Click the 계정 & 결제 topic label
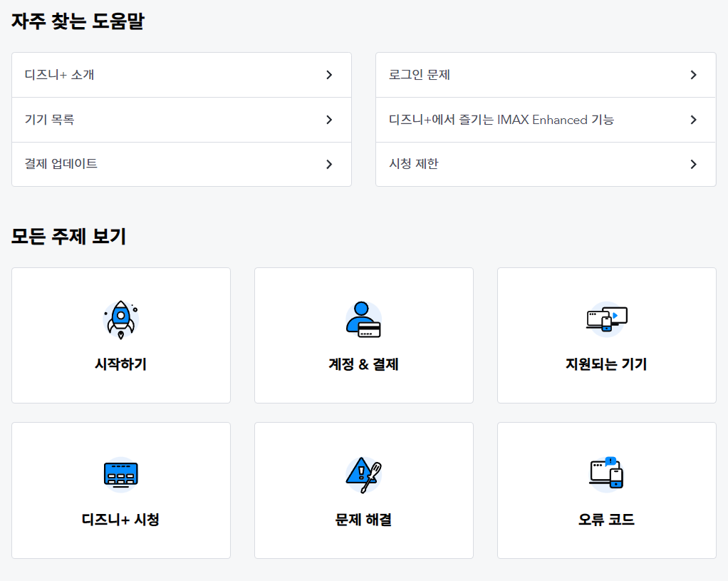This screenshot has height=581, width=728. coord(363,364)
